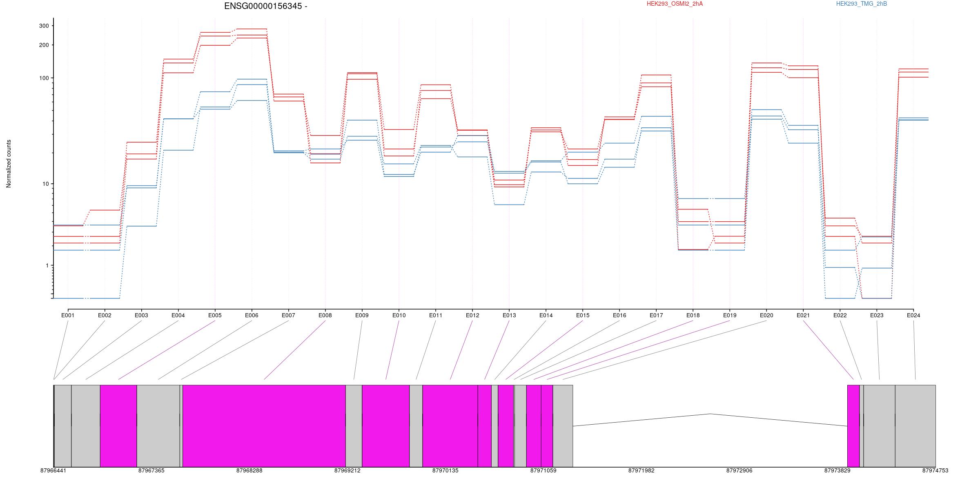
Task: Click the E018 exon label
Action: [693, 315]
